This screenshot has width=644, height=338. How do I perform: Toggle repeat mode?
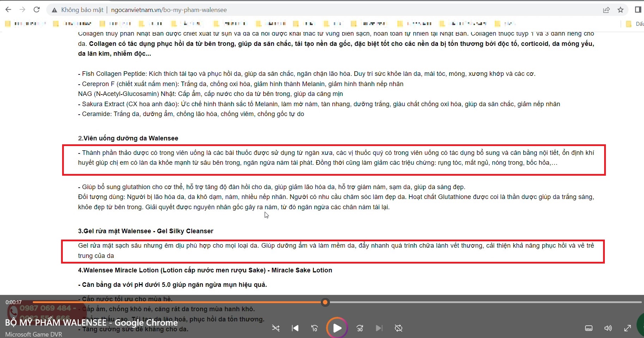click(x=398, y=328)
